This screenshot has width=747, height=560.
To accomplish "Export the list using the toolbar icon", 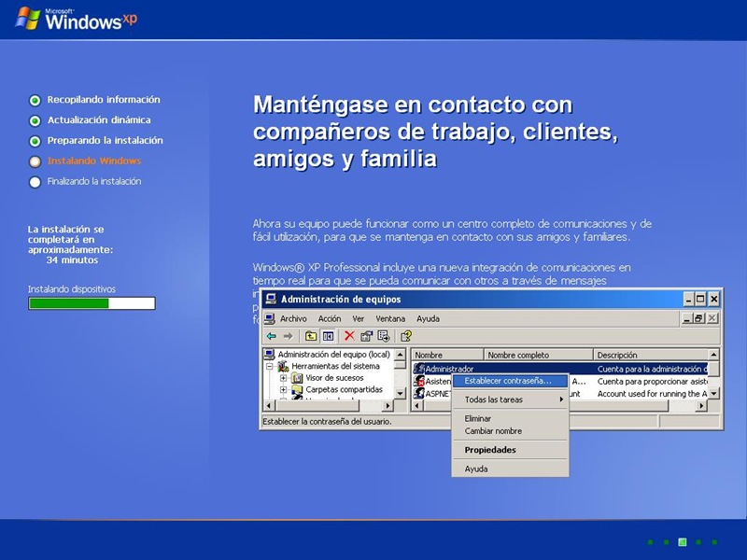I will 384,336.
